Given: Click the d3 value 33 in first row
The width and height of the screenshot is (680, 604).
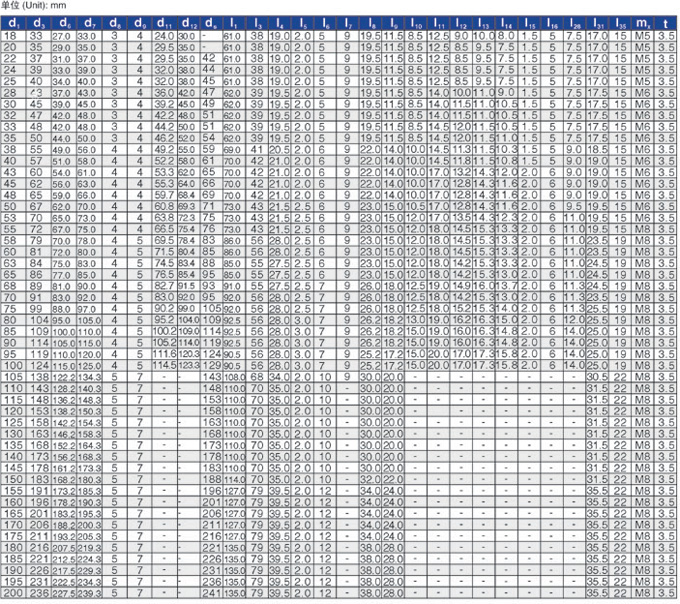Looking at the screenshot, I should [x=36, y=35].
